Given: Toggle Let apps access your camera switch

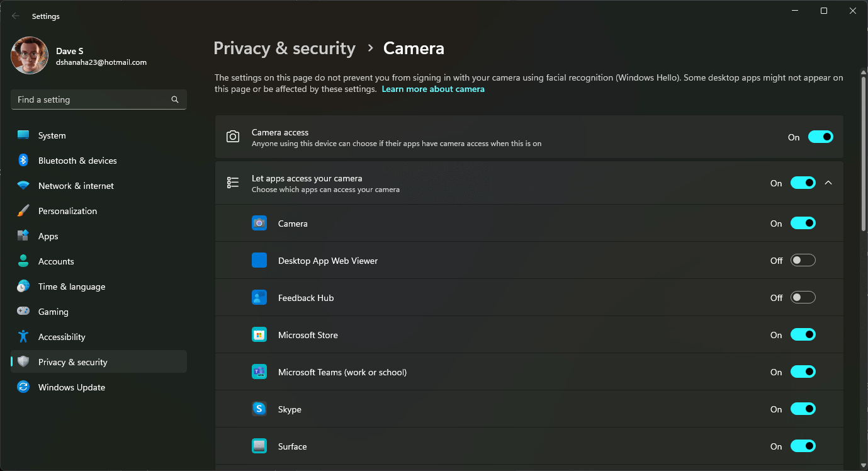Looking at the screenshot, I should pyautogui.click(x=803, y=183).
